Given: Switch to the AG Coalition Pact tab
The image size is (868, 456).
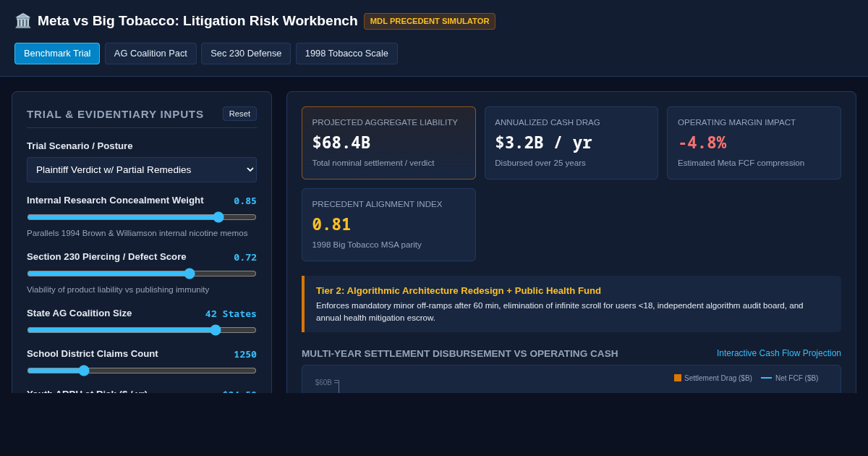Looking at the screenshot, I should 150,54.
